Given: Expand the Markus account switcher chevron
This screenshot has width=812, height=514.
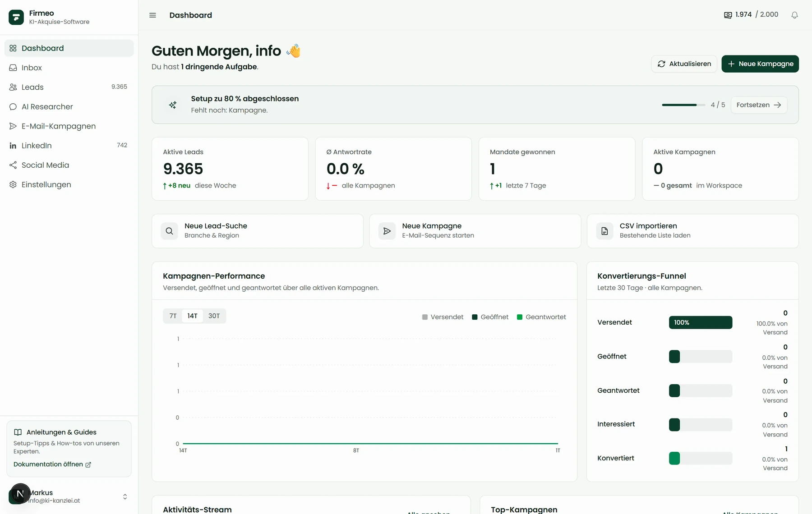Looking at the screenshot, I should [x=125, y=496].
